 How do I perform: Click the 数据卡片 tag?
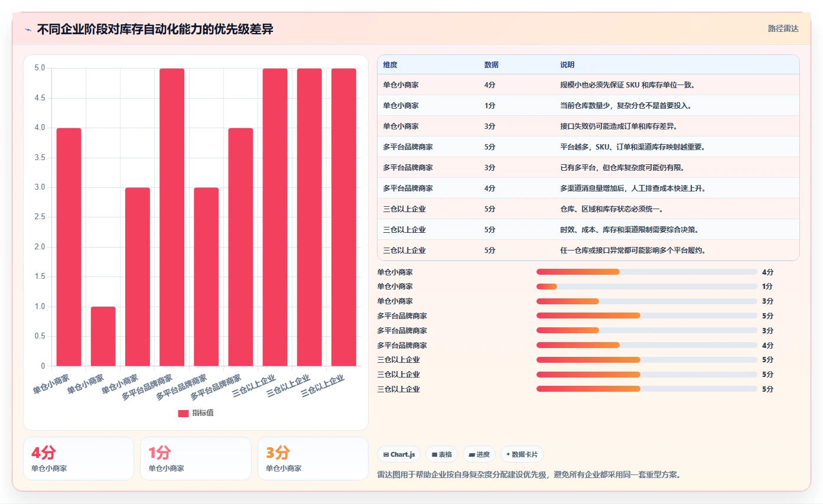tap(522, 454)
